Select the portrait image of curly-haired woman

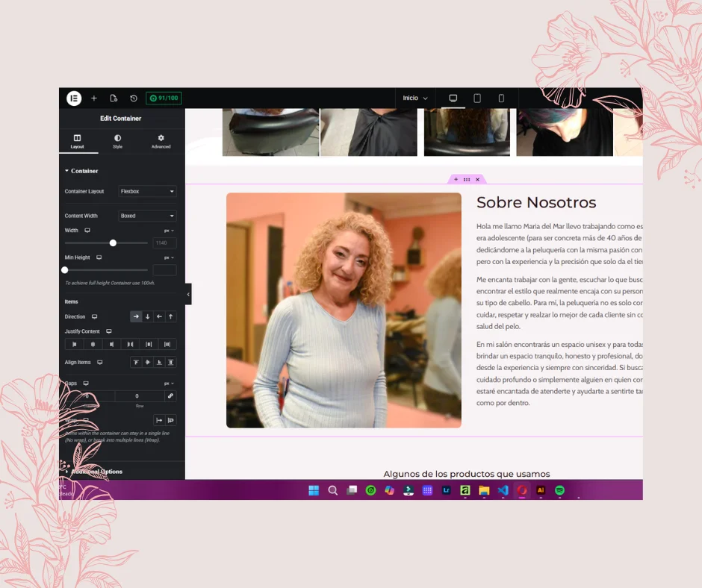344,310
